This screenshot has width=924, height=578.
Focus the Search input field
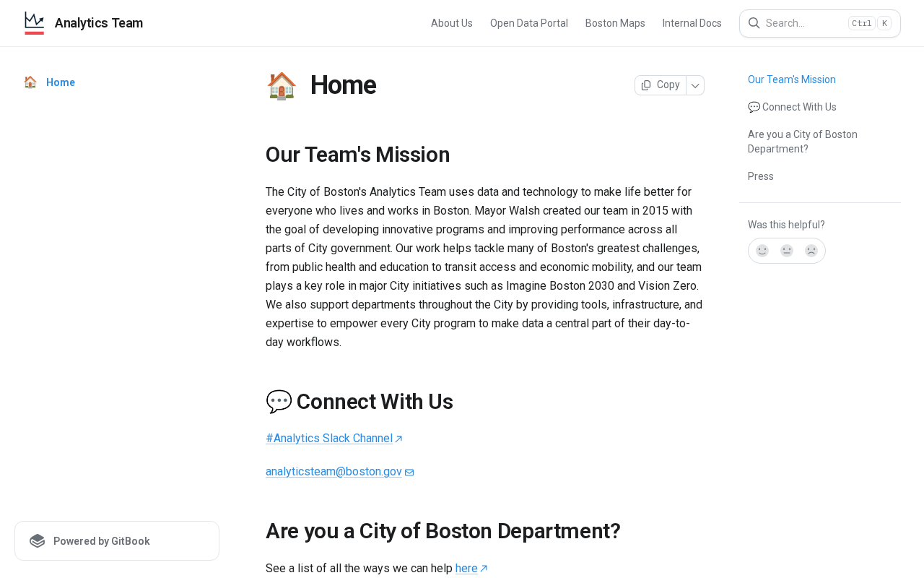[x=820, y=23]
